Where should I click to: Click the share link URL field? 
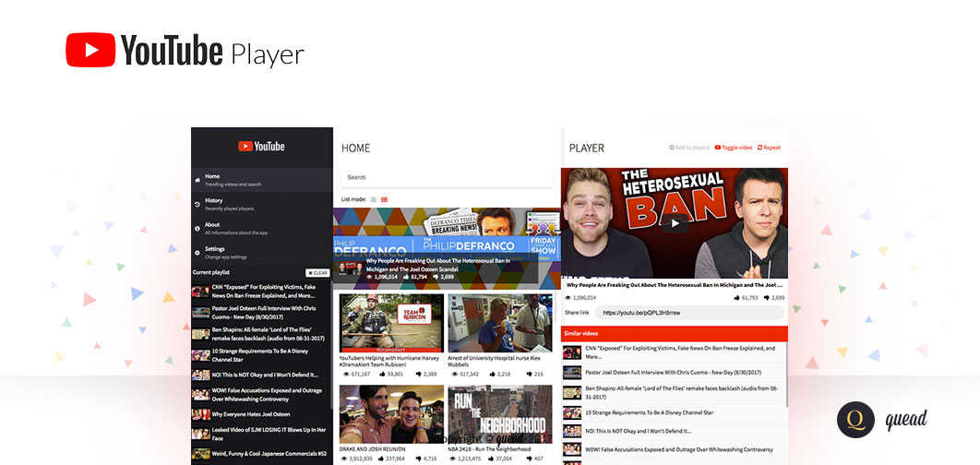[x=689, y=313]
